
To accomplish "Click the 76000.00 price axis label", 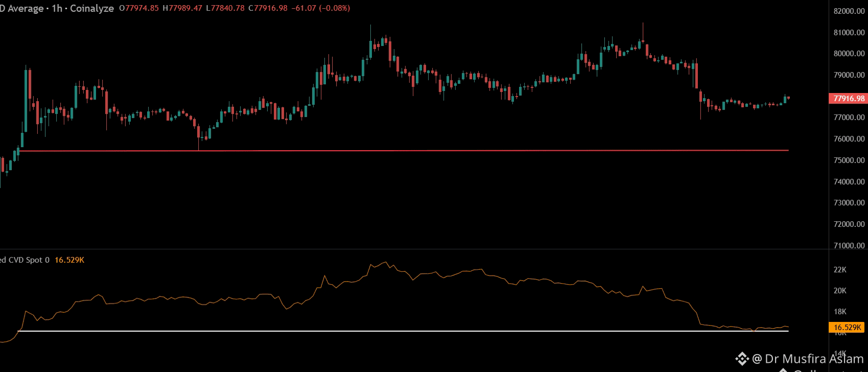I will (849, 139).
